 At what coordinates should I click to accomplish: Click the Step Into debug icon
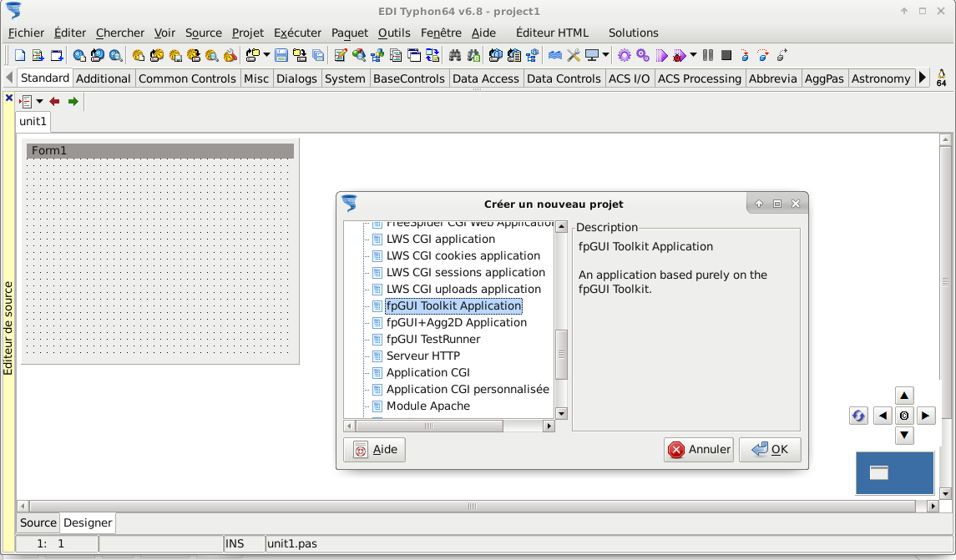(745, 55)
